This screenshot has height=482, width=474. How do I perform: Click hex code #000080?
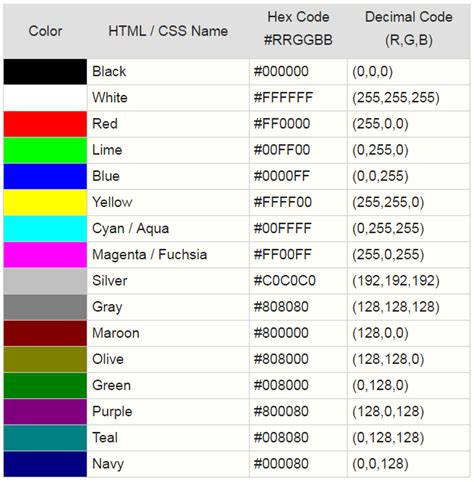[281, 464]
